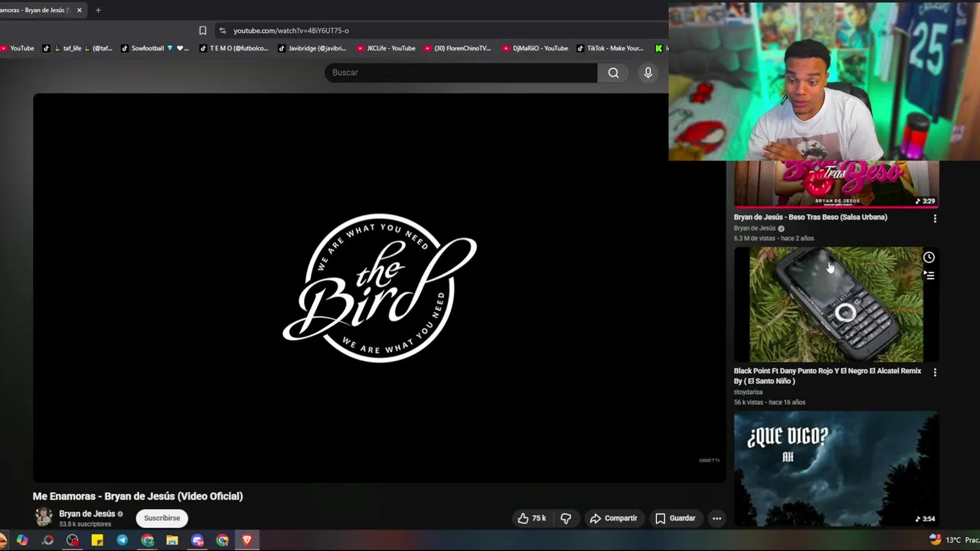
Task: Open options for Beso Tras Beso video
Action: click(934, 218)
